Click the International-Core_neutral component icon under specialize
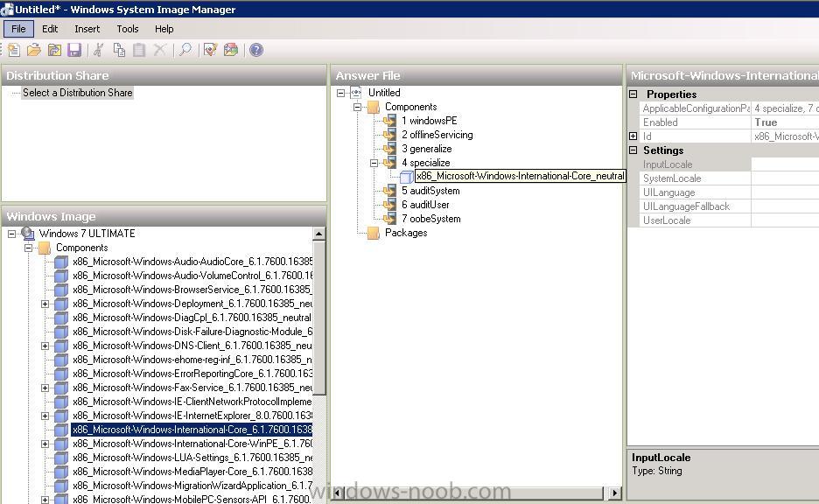This screenshot has height=504, width=819. point(406,177)
